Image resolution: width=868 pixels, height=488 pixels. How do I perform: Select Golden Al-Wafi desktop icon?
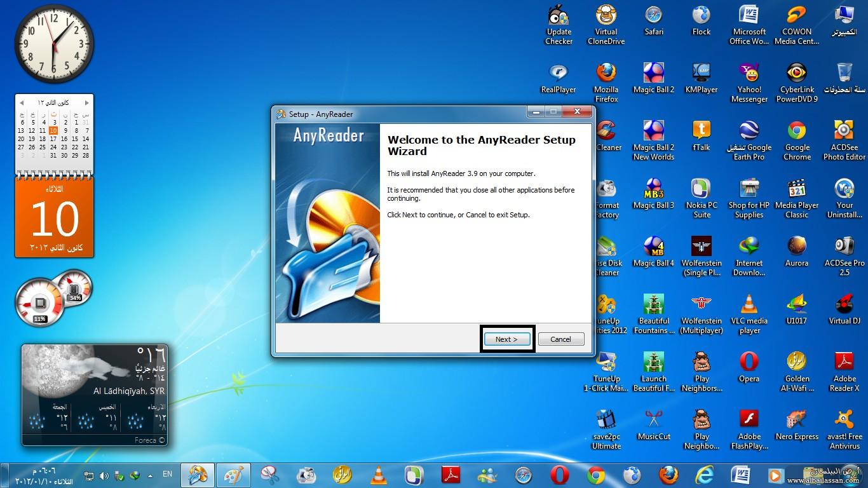click(797, 372)
